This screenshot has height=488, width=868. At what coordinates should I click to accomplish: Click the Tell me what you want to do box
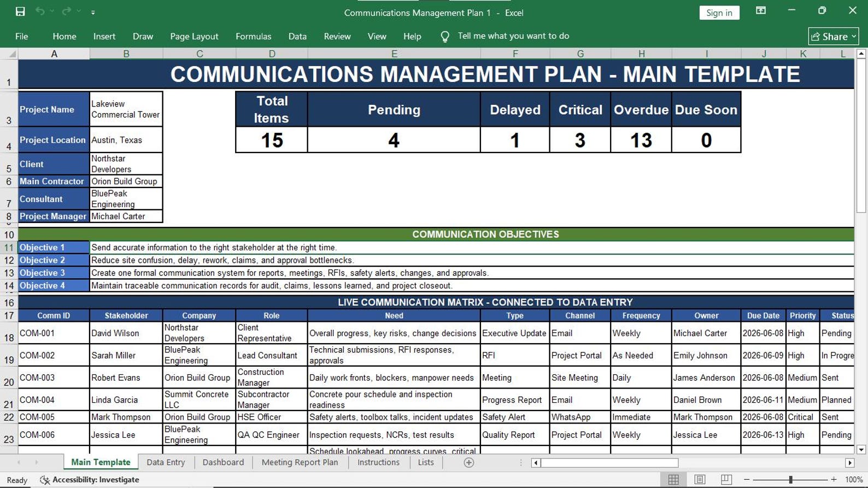[513, 36]
